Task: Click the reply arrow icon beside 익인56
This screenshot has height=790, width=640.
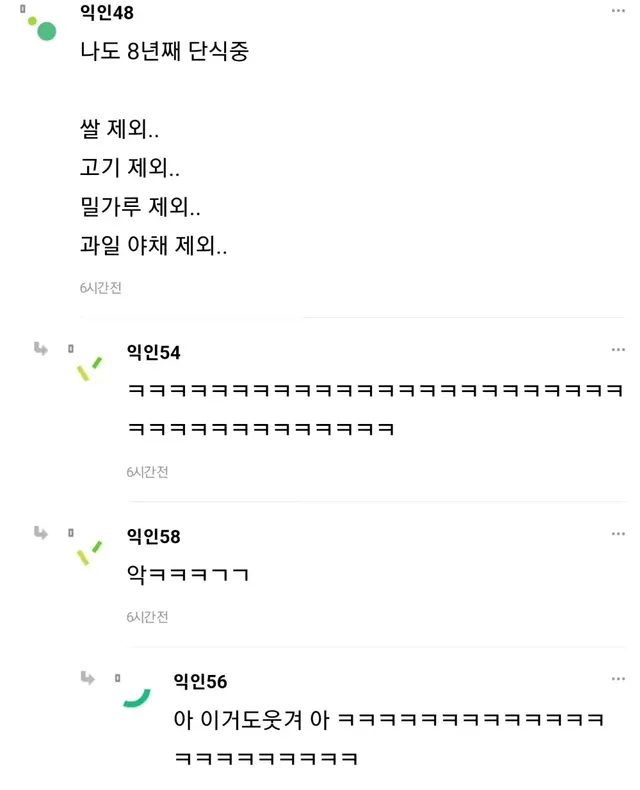Action: coord(88,679)
